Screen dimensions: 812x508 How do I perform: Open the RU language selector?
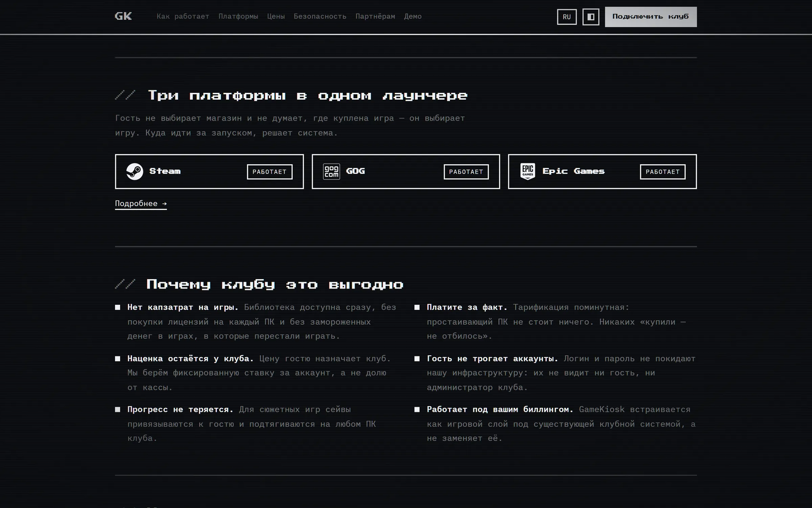click(567, 17)
